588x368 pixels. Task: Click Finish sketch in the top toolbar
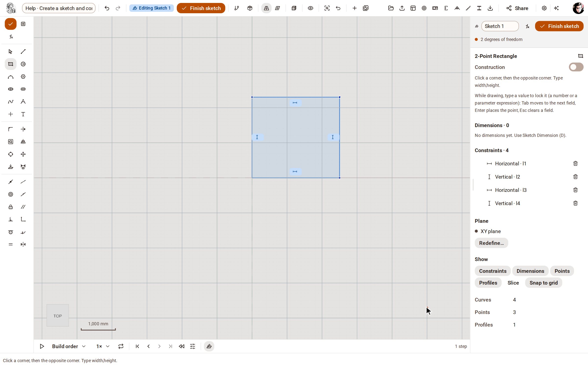pyautogui.click(x=201, y=8)
